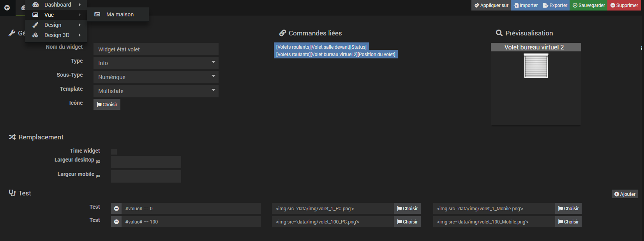Choose image for volet_100_PC field
Viewport: 644px width, 241px height.
(407, 222)
